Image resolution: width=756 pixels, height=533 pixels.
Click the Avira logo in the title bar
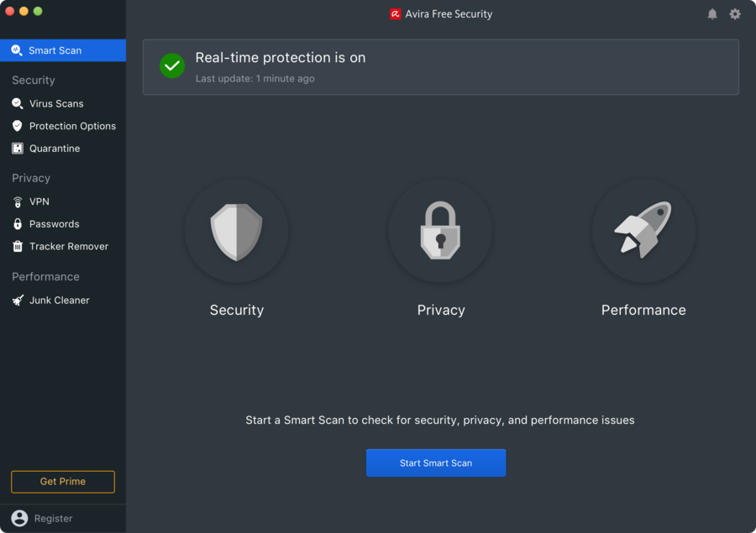click(394, 13)
